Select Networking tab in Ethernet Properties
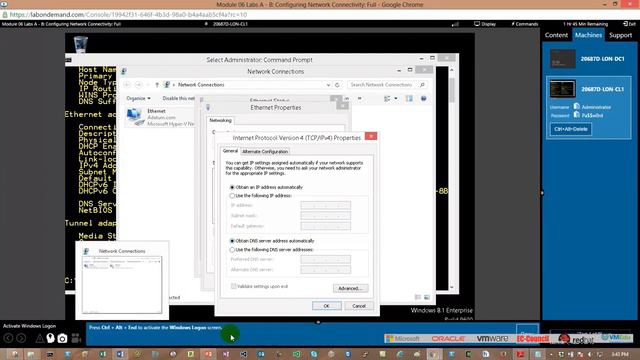 point(220,120)
